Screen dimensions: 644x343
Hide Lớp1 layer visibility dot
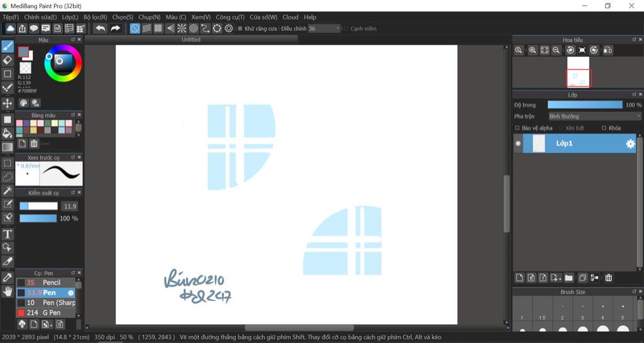518,144
